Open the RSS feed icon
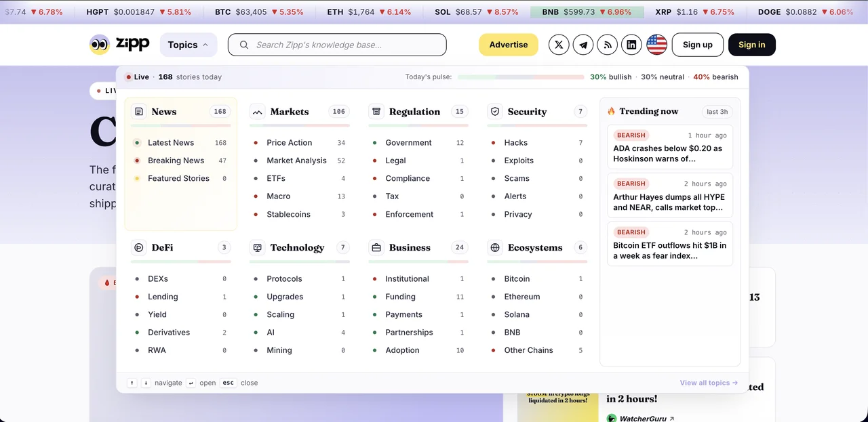The image size is (868, 422). click(608, 45)
